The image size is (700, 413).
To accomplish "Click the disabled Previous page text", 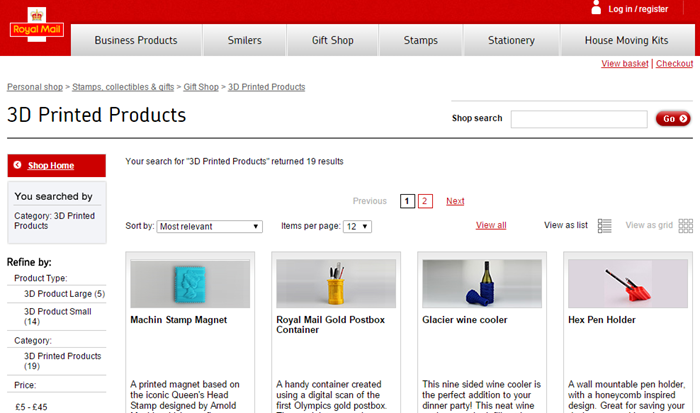I will coord(370,201).
